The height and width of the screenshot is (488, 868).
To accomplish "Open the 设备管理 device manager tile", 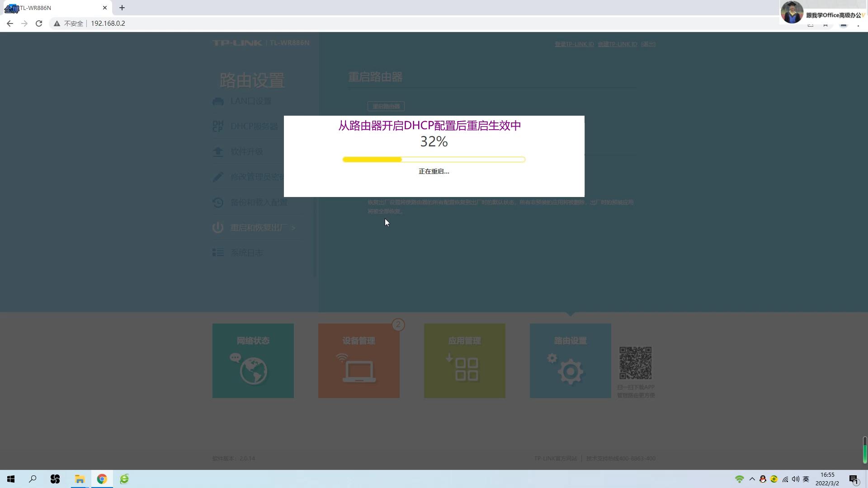I will click(x=359, y=361).
